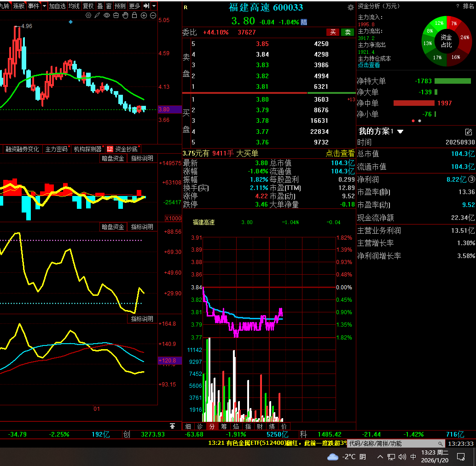The height and width of the screenshot is (466, 476).
Task: Click the circled 3 next to 净利润
Action: (x=471, y=179)
